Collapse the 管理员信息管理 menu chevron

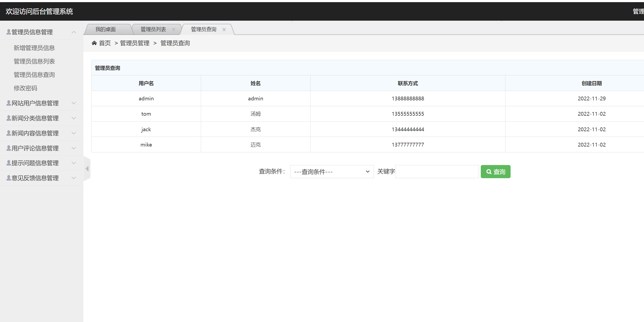coord(74,32)
